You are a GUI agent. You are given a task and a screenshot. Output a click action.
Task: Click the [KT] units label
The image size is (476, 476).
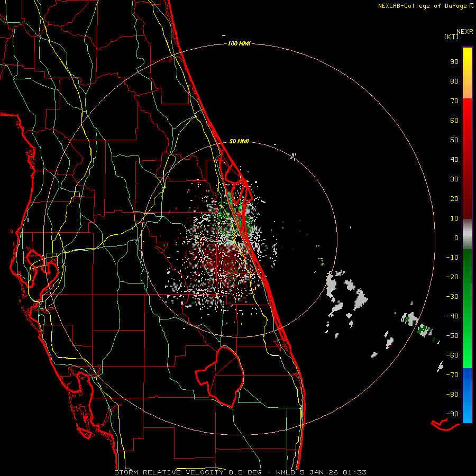pos(452,36)
